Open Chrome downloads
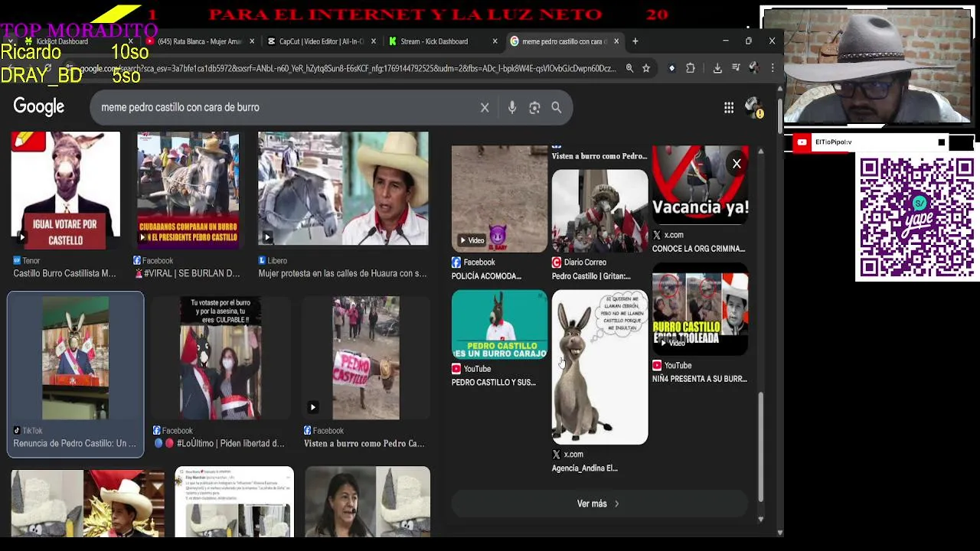The image size is (980, 551). [x=717, y=68]
